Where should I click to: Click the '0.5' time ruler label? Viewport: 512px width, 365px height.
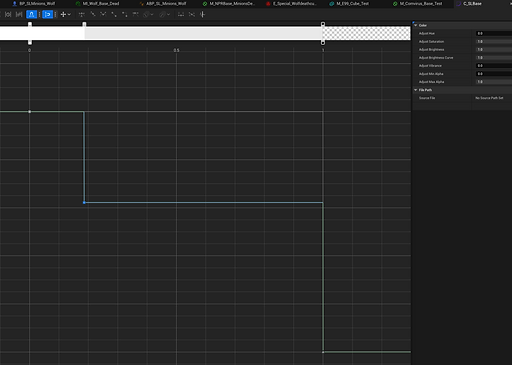tap(176, 50)
